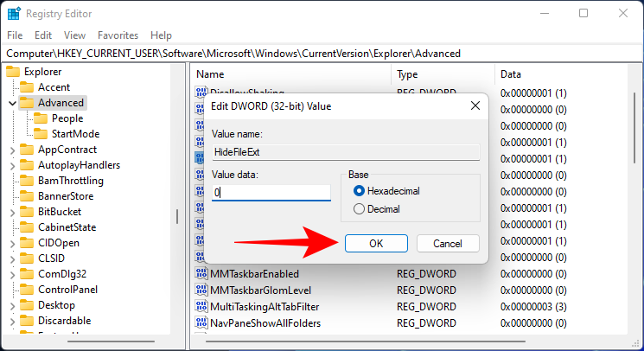Click the Registry Editor app icon in title bar
The image size is (644, 351).
(x=14, y=14)
